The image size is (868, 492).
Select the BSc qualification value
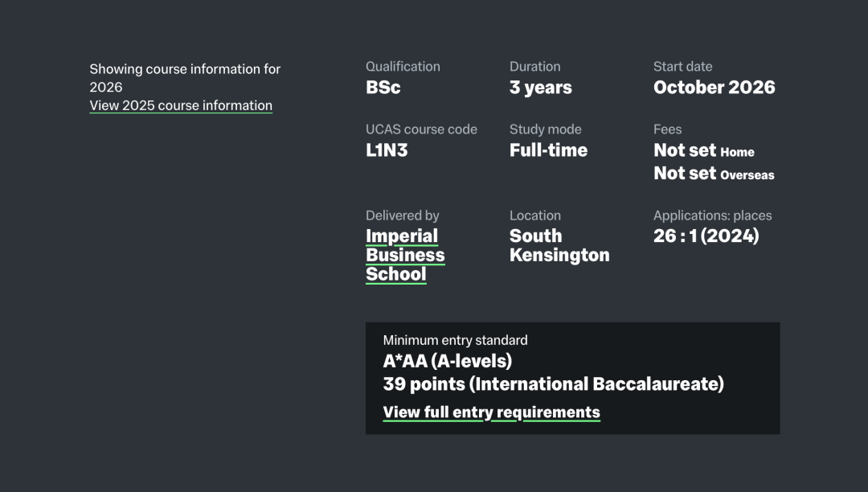click(383, 88)
